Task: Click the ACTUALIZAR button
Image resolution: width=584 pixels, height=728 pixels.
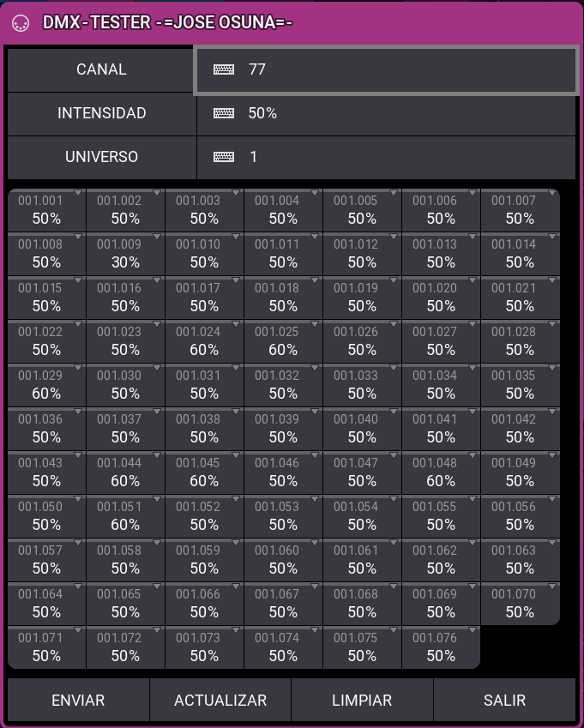Action: click(x=220, y=701)
